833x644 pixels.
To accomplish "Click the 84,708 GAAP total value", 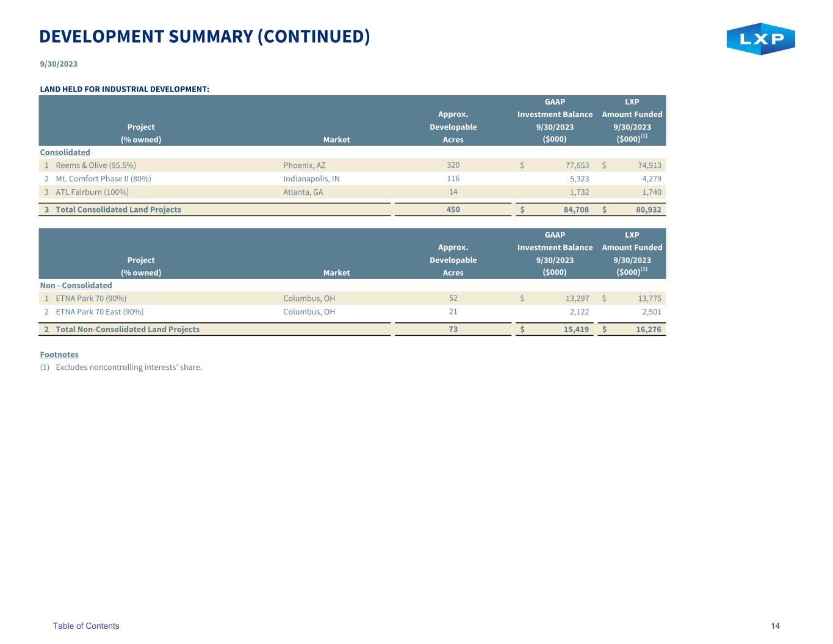I will pos(575,209).
